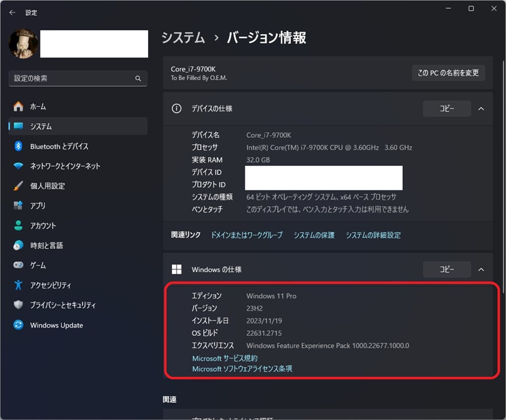Collapse the デバイスの仕様 section

coord(481,109)
